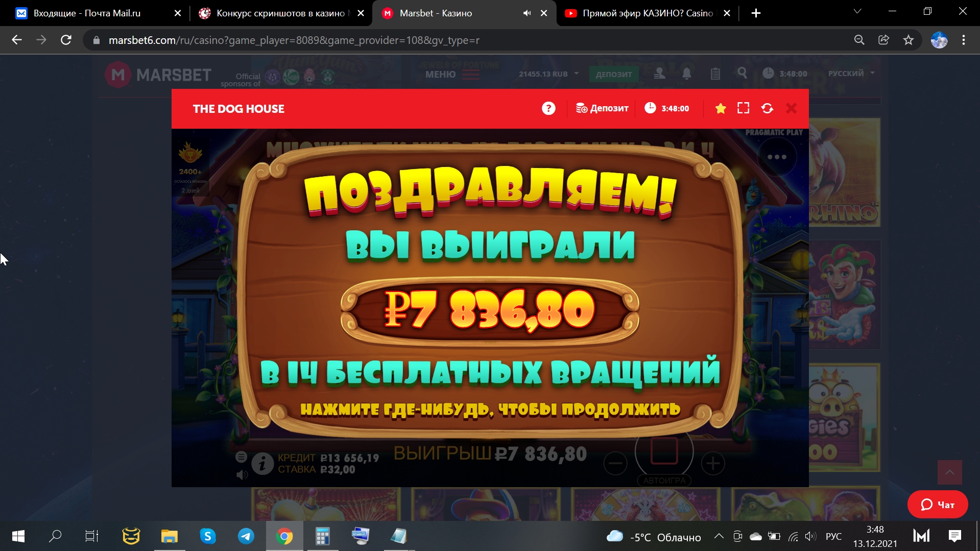Screen dimensions: 980x551
Task: Expand the balance 21455.13 RUB dropdown
Action: pyautogui.click(x=548, y=74)
